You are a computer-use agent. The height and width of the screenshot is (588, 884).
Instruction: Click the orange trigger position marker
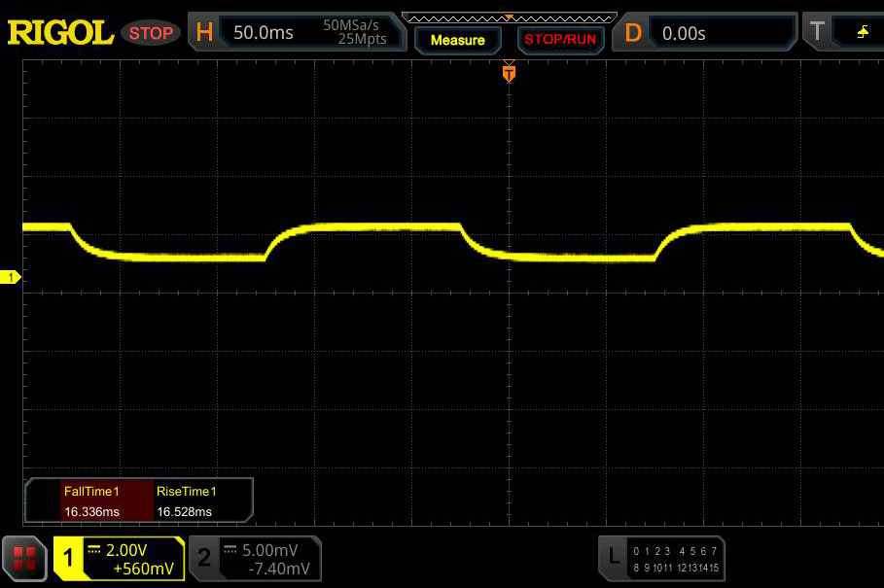(509, 73)
